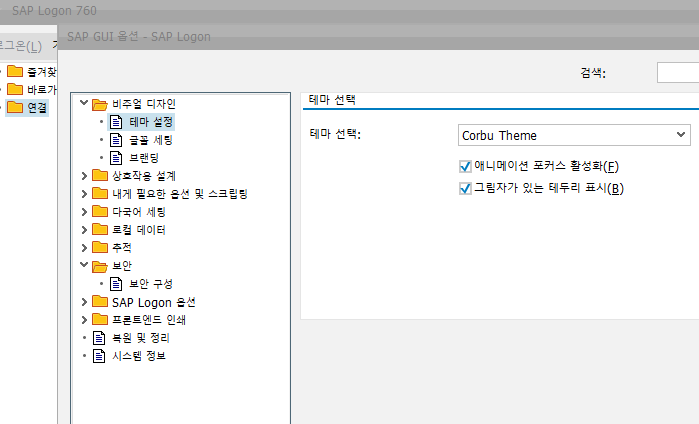Click the 다국어 세팅 folder icon
The width and height of the screenshot is (699, 424).
(x=99, y=211)
